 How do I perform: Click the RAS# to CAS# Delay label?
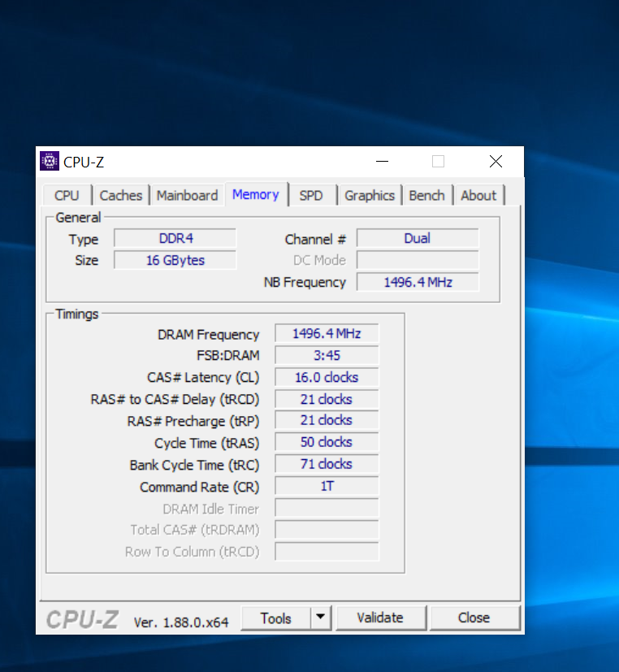pyautogui.click(x=175, y=400)
